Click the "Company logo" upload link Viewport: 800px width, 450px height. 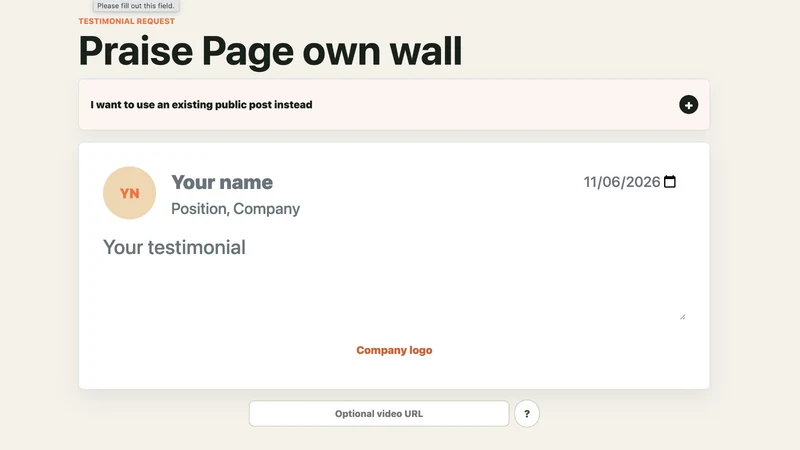[394, 350]
